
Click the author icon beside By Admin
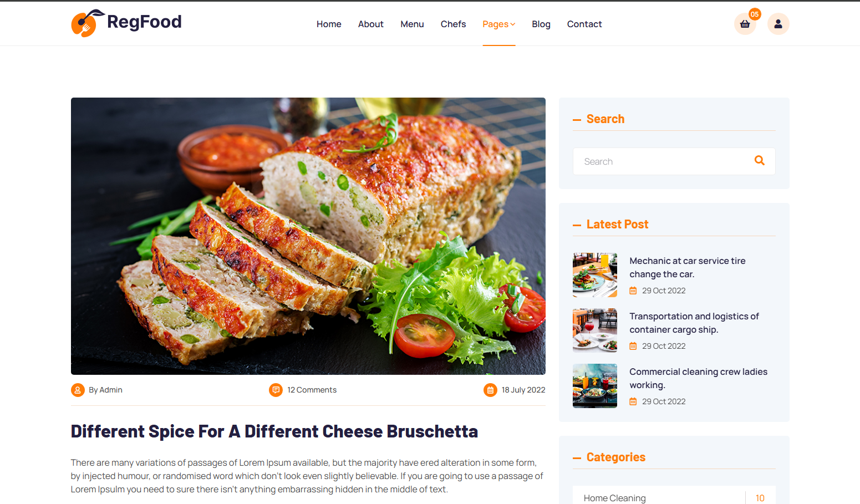[78, 390]
